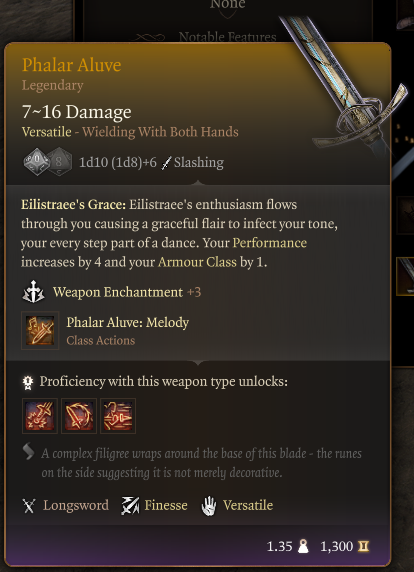Click the weight icon beside 1.35
The image size is (414, 572).
click(x=303, y=546)
